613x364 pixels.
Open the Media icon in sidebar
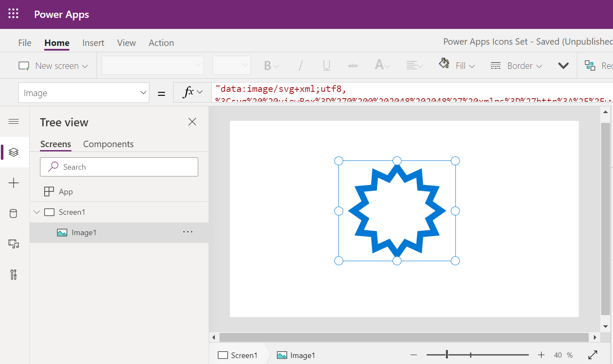[14, 244]
